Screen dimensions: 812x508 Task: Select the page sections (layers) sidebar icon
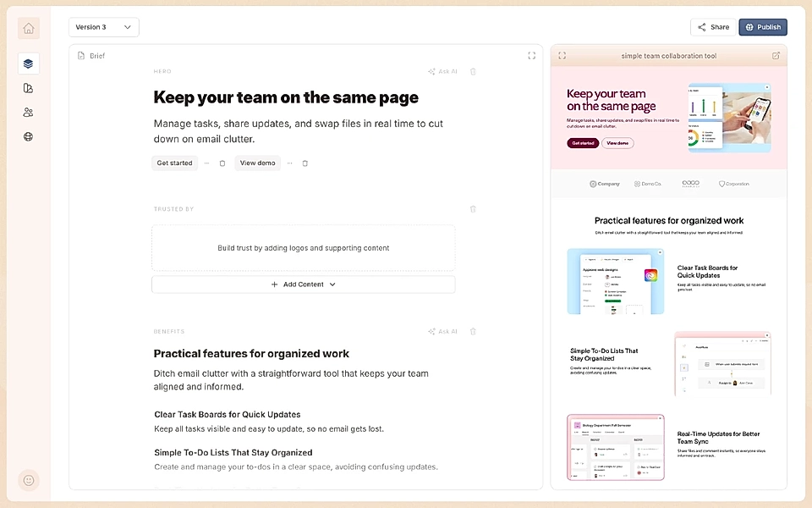28,63
